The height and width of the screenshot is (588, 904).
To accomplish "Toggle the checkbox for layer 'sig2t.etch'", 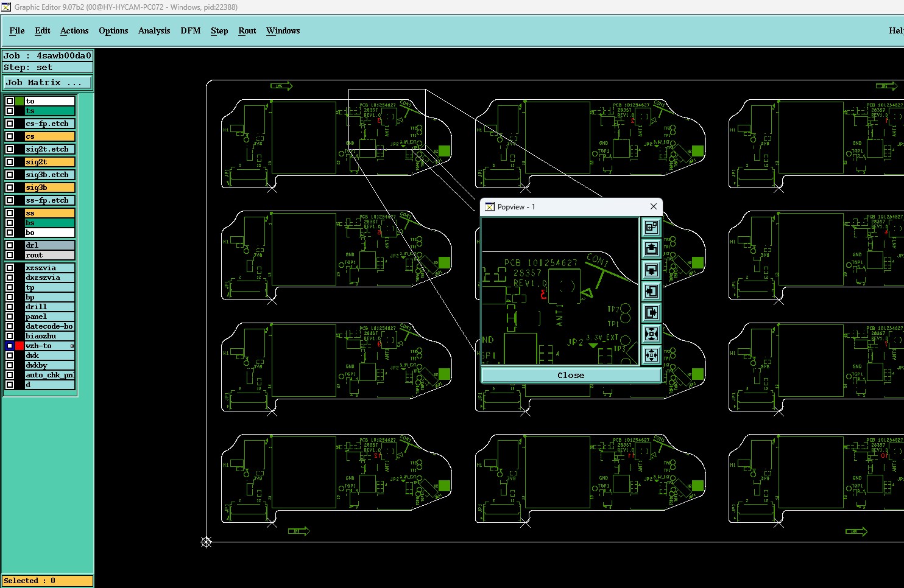I will click(x=10, y=149).
